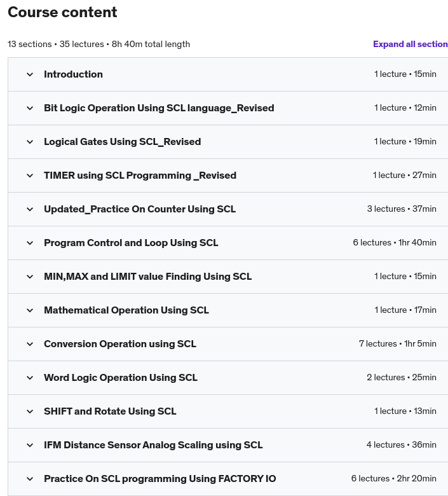The width and height of the screenshot is (448, 496).
Task: Click chevron next to TIMER using SCL Programming
Action: pyautogui.click(x=30, y=176)
